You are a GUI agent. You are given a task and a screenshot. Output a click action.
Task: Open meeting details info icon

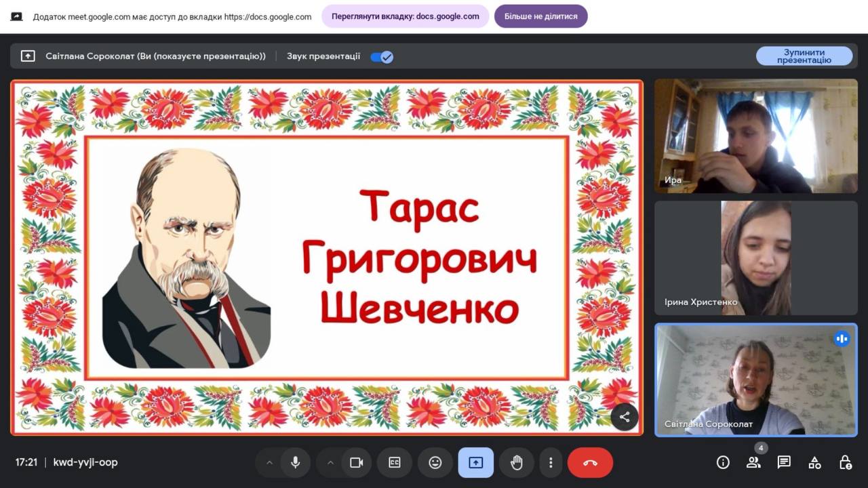[x=723, y=462]
